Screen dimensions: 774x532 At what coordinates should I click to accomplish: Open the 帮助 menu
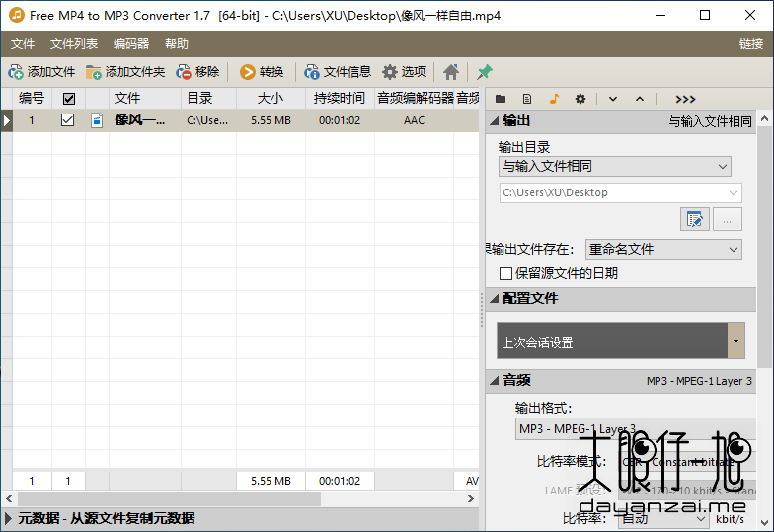coord(177,43)
